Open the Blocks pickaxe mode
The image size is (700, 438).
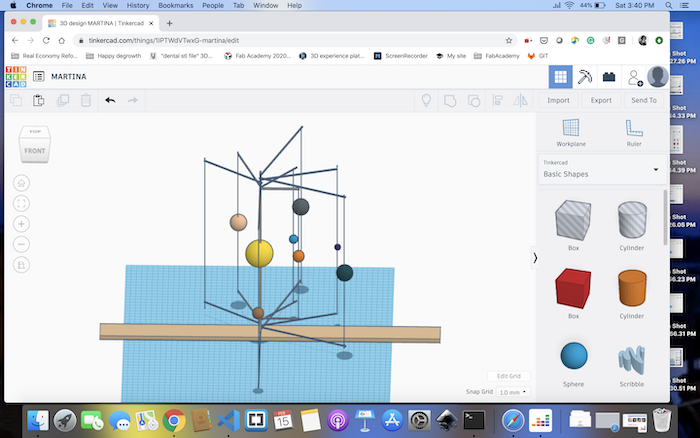584,77
